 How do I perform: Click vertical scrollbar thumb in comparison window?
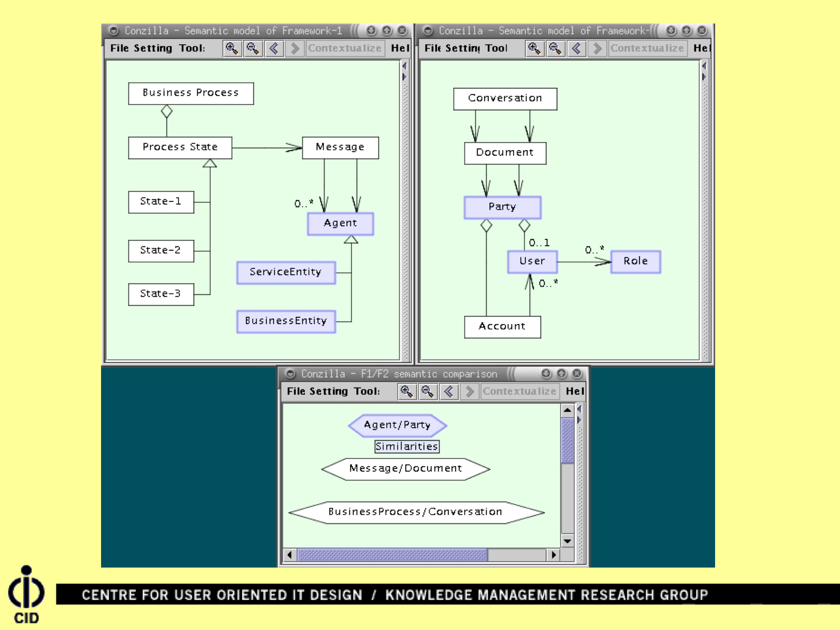click(x=567, y=441)
